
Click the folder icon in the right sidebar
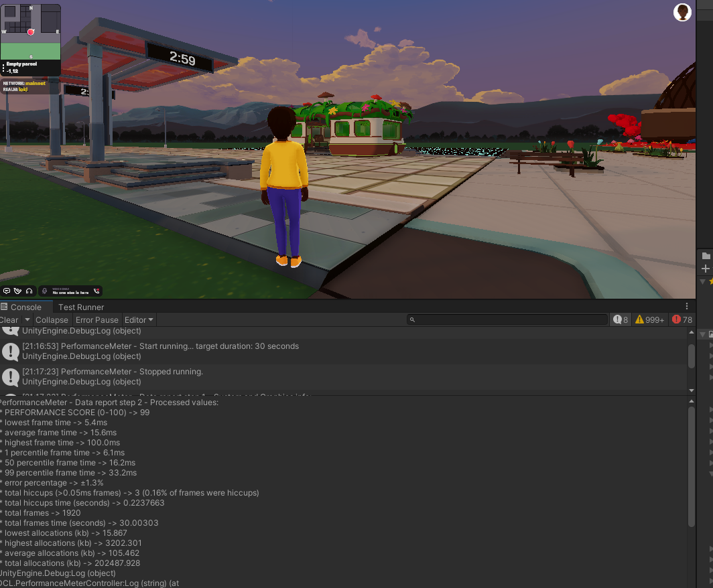pyautogui.click(x=706, y=255)
